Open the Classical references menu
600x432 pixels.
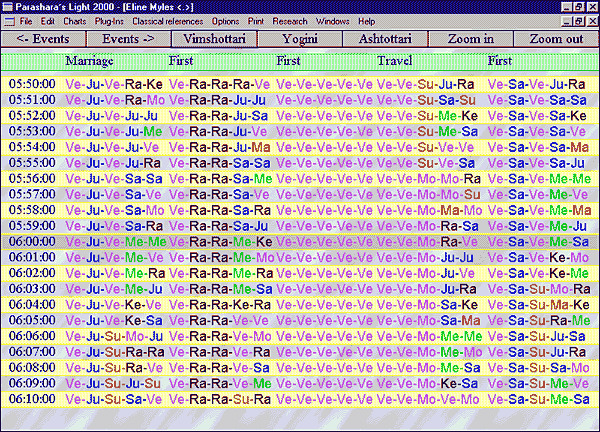(x=168, y=21)
